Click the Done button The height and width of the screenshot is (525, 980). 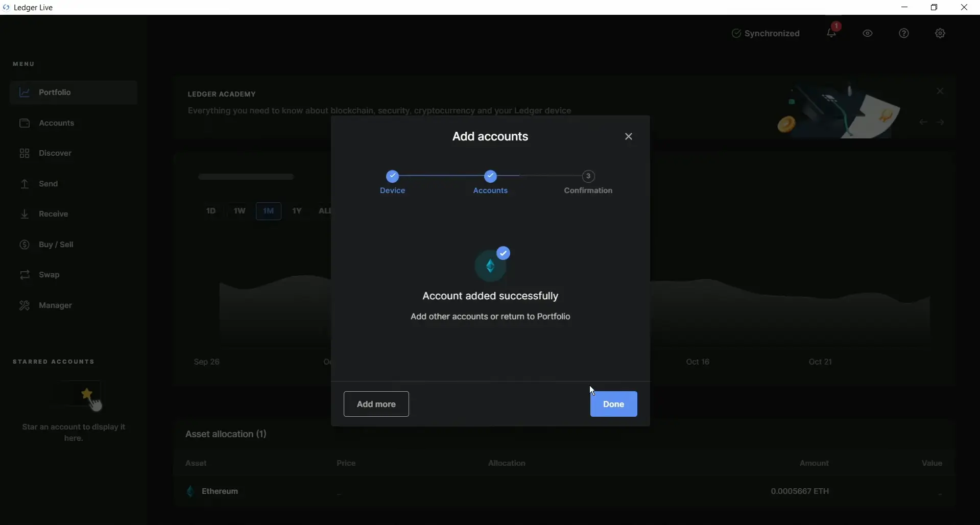pos(613,404)
